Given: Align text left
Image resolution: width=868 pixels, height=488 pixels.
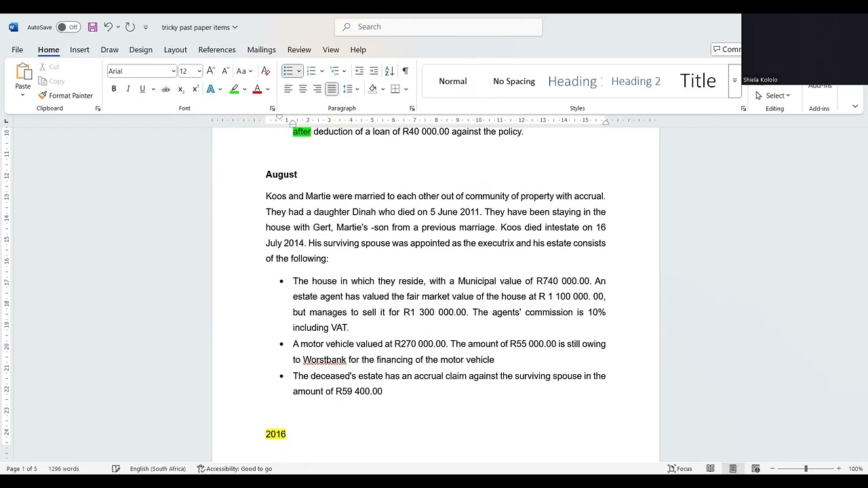Looking at the screenshot, I should [x=288, y=89].
